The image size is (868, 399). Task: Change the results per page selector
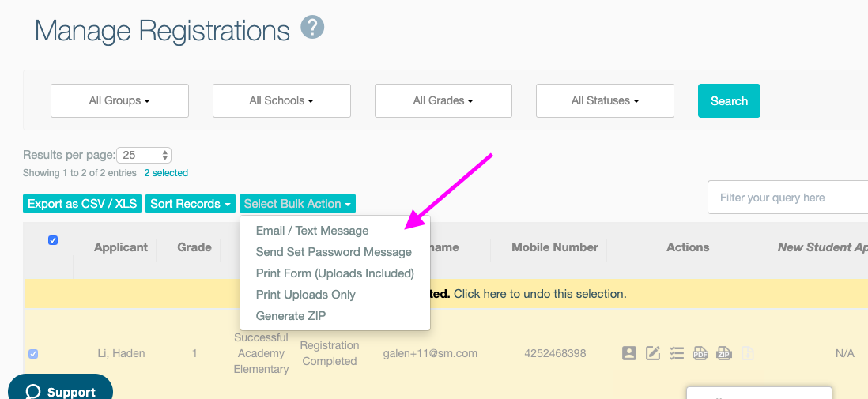(145, 155)
